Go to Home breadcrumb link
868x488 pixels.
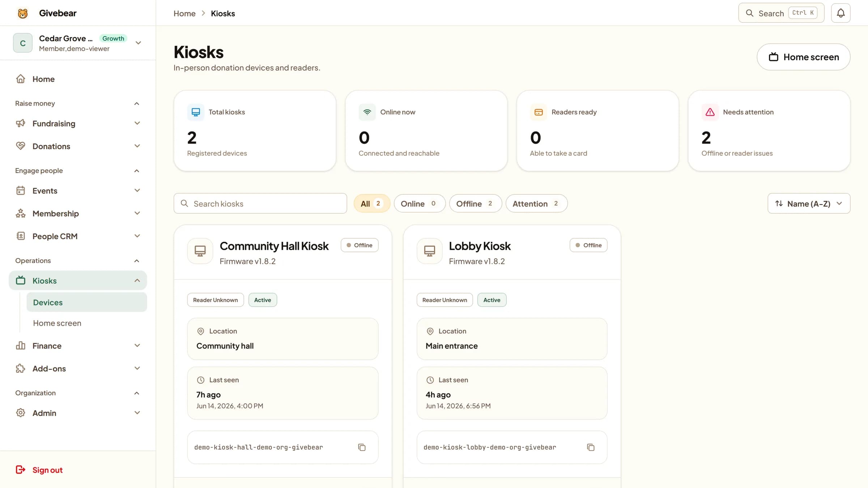tap(184, 13)
